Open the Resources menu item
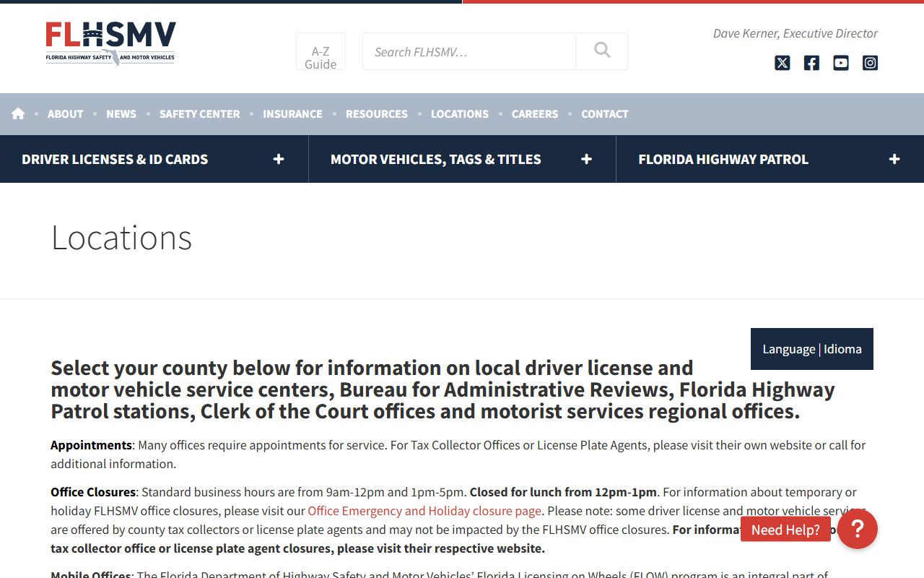This screenshot has width=924, height=578. point(377,113)
